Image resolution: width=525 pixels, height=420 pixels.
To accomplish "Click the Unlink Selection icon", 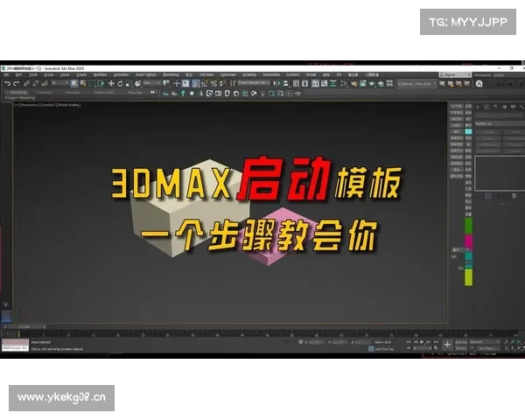I will tap(36, 83).
